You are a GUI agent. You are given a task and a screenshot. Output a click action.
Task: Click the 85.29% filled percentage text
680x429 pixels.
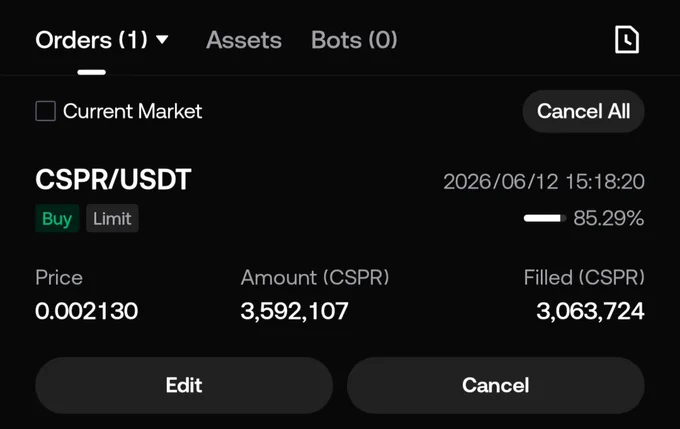[x=608, y=218]
